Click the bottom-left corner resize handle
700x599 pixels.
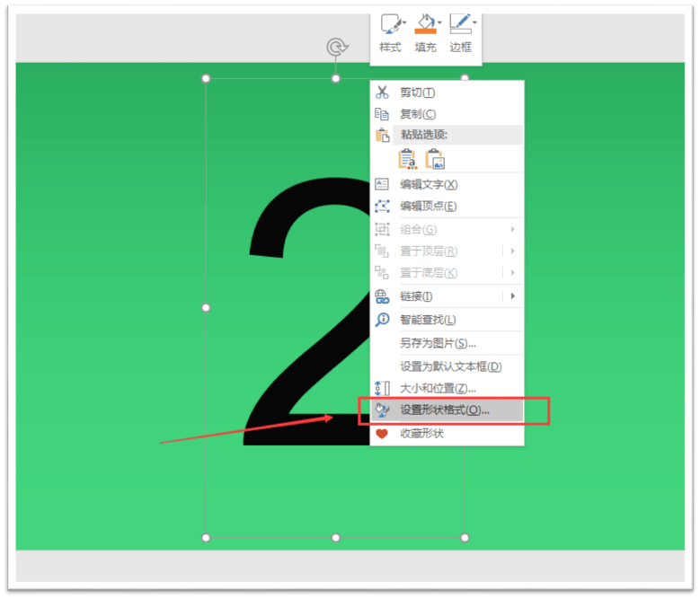206,538
